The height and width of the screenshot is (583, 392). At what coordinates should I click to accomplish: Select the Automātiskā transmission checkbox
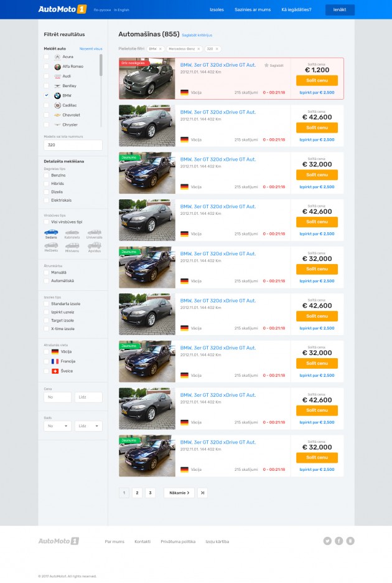47,281
